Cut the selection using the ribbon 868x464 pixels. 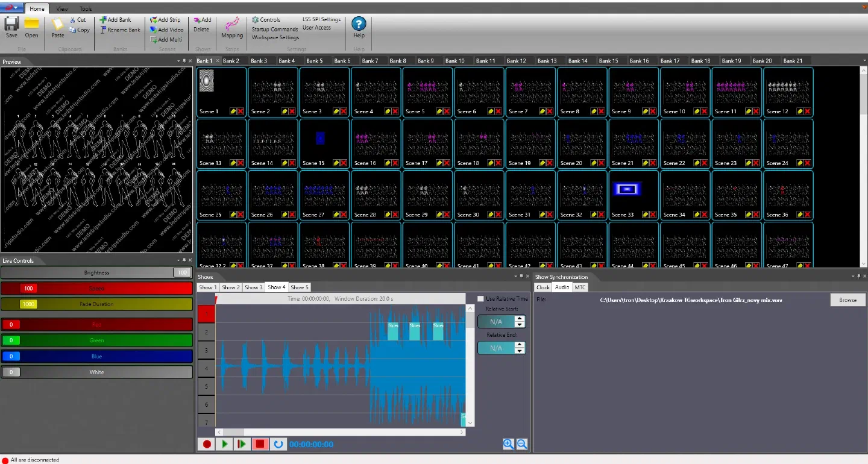tap(78, 20)
